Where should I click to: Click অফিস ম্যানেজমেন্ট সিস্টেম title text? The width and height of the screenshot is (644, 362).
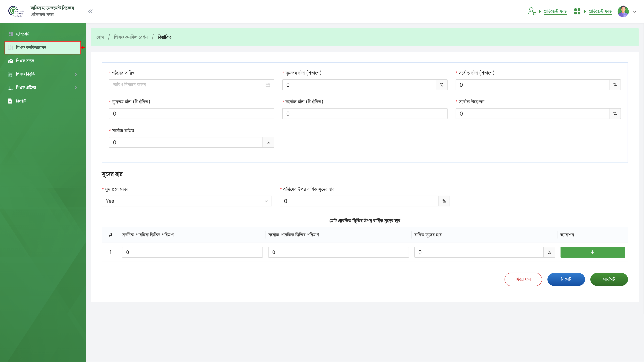tap(52, 8)
